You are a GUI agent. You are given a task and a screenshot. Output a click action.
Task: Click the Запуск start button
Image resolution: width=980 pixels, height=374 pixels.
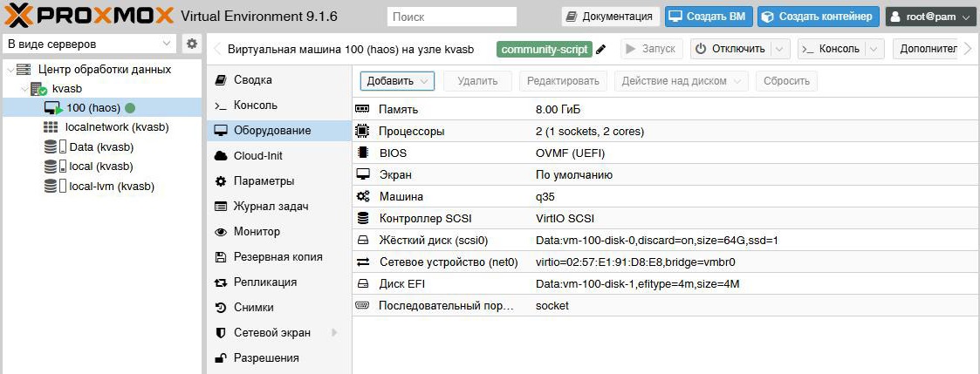pos(651,49)
